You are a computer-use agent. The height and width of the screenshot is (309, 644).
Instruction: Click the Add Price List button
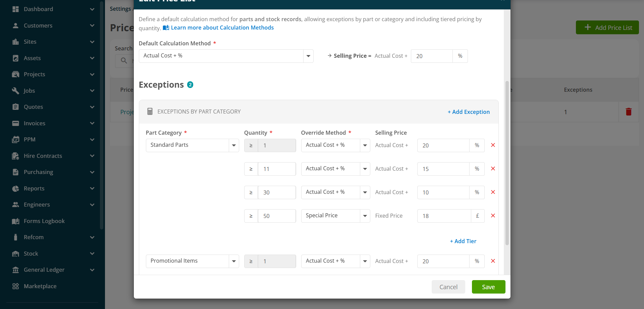point(607,28)
